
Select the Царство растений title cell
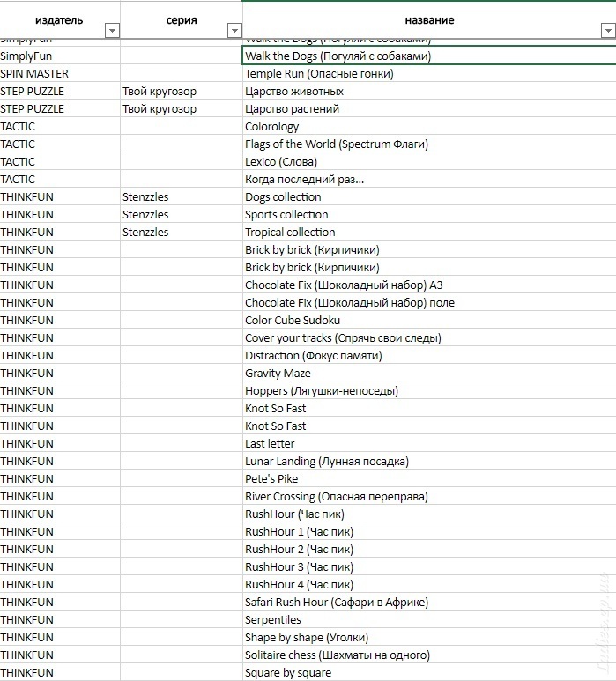[429, 109]
